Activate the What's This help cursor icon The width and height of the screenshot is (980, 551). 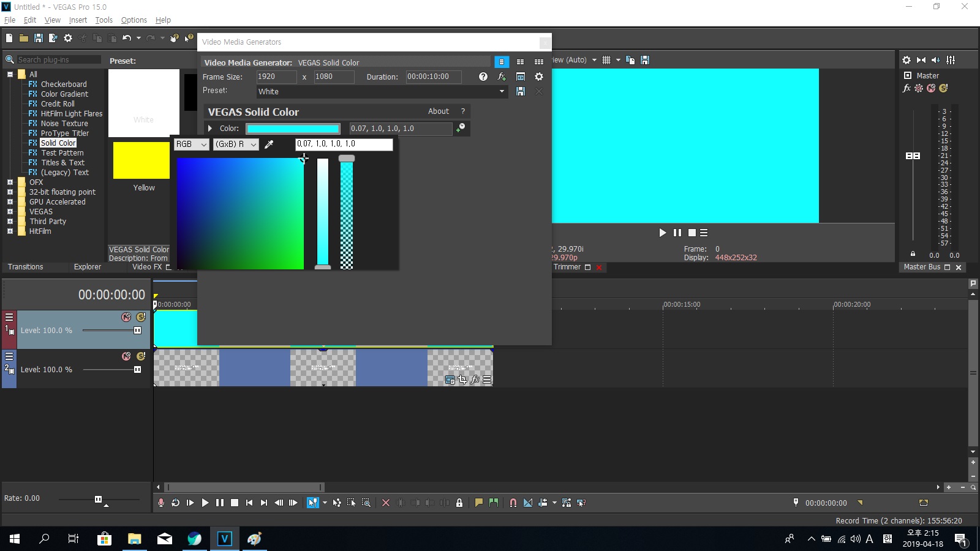click(189, 38)
